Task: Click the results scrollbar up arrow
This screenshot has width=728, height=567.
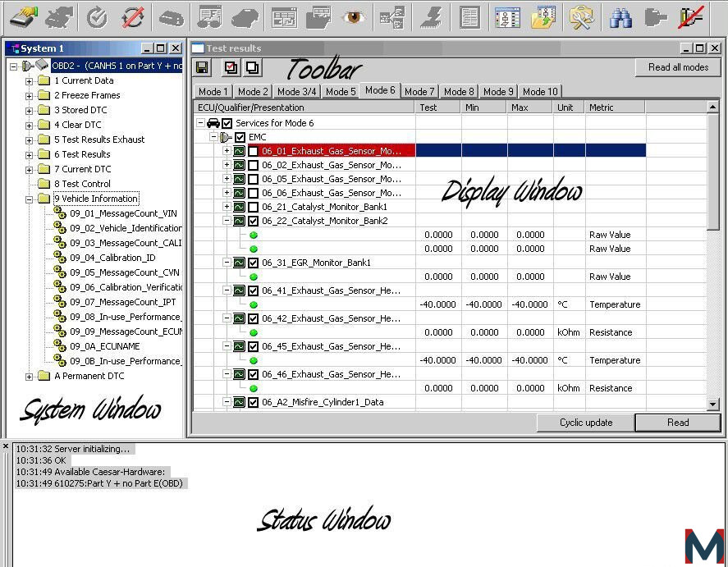Action: 712,107
